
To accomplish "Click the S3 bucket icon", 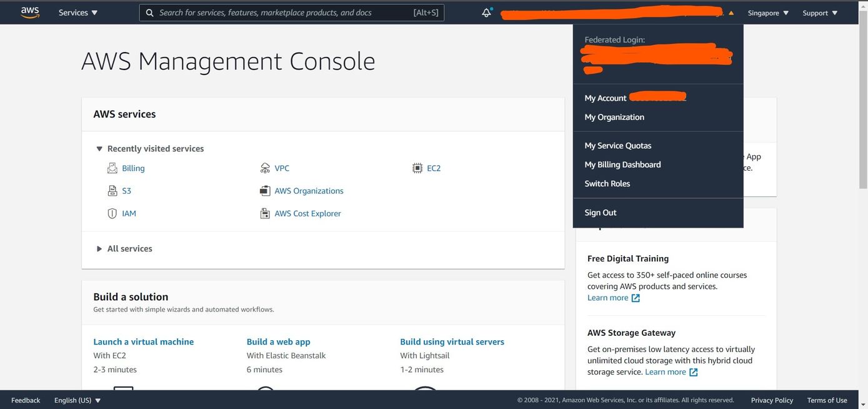I will [112, 191].
